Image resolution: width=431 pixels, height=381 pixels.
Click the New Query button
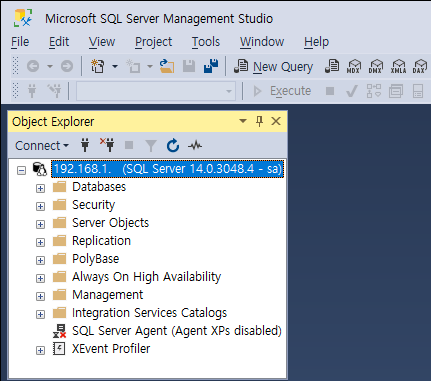pyautogui.click(x=273, y=66)
